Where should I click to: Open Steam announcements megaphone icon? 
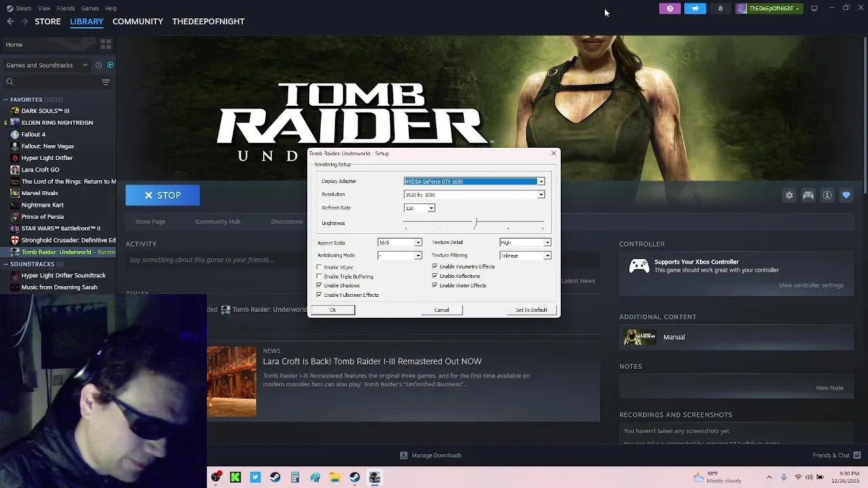click(x=695, y=8)
